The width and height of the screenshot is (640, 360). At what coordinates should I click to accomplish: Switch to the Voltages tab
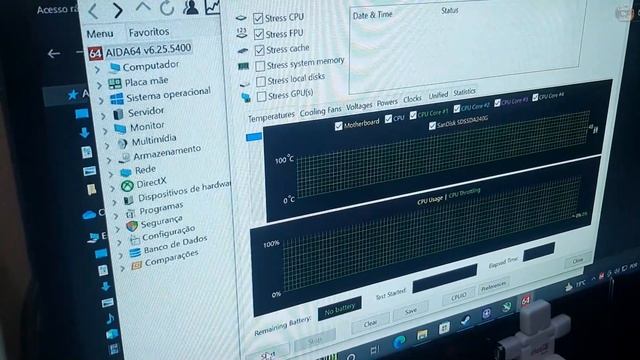click(x=359, y=107)
